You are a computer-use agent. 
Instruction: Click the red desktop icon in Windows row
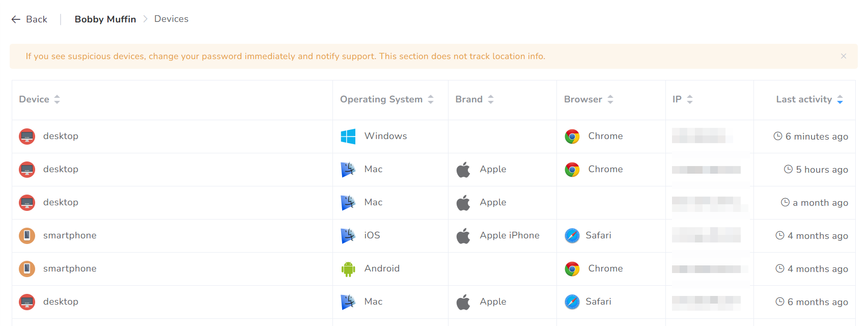[x=27, y=137]
